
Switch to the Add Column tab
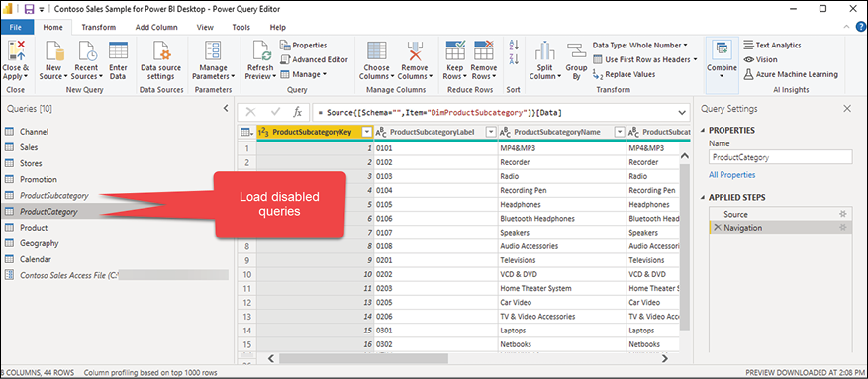[156, 27]
